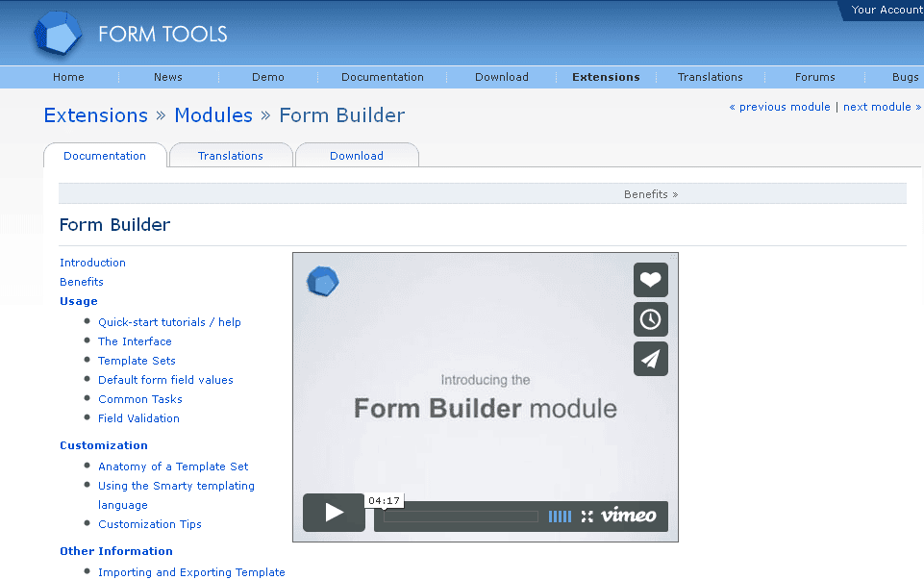Go to the previous module
This screenshot has height=580, width=924.
tap(780, 107)
